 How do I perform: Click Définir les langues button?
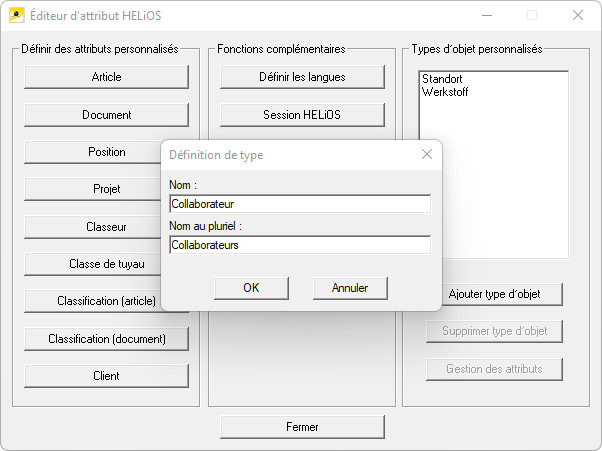pyautogui.click(x=302, y=77)
